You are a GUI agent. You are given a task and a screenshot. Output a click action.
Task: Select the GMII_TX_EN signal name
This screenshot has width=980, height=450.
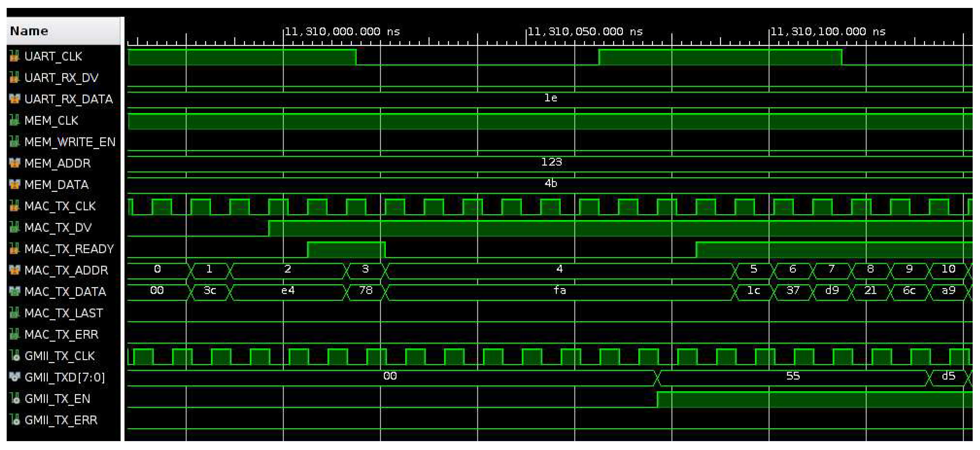click(x=58, y=399)
